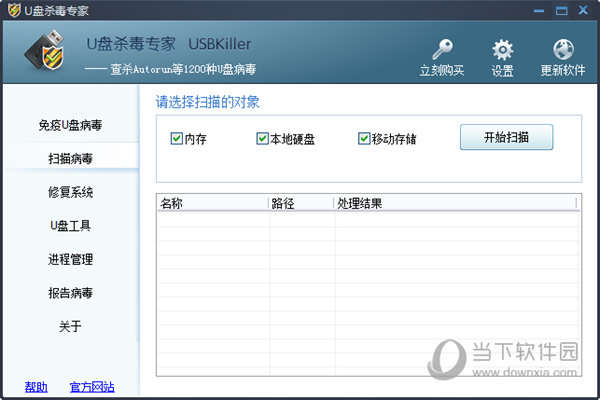Click the 路径 column header
600x400 pixels.
[302, 203]
